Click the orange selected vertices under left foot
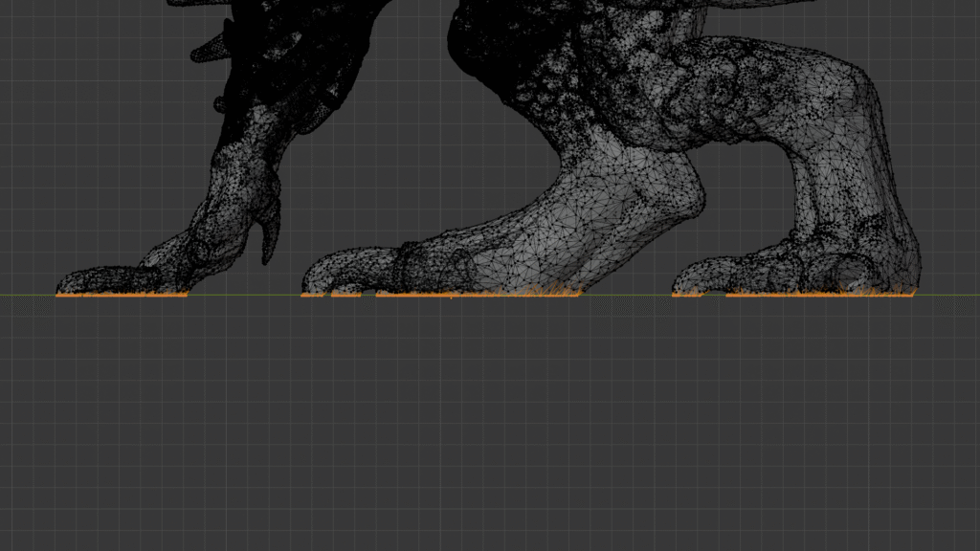 (x=122, y=296)
